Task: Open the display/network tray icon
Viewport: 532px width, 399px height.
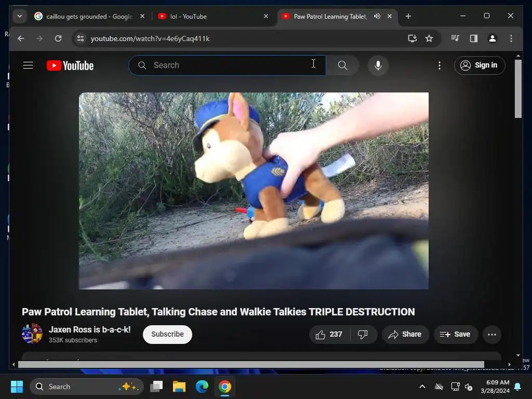Action: [455, 387]
